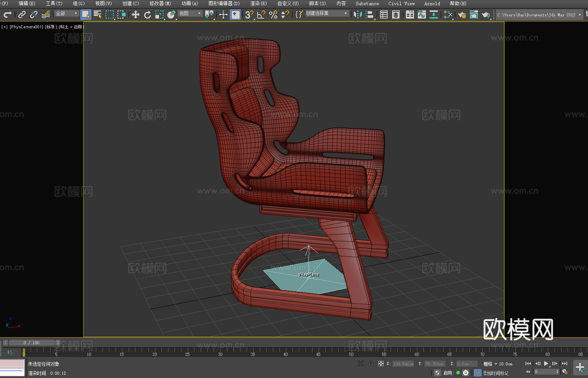Open the reference coordinate 视图 dropdown

click(190, 13)
